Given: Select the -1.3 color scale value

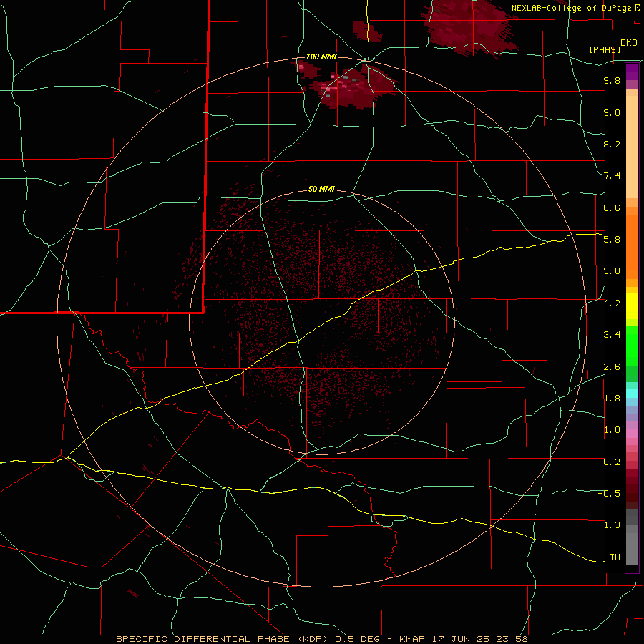Looking at the screenshot, I should (x=609, y=525).
